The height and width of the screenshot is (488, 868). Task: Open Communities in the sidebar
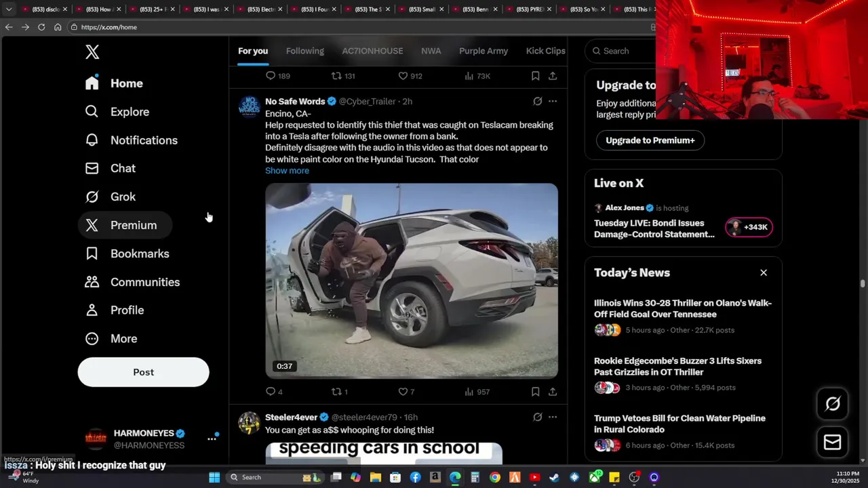pos(132,282)
